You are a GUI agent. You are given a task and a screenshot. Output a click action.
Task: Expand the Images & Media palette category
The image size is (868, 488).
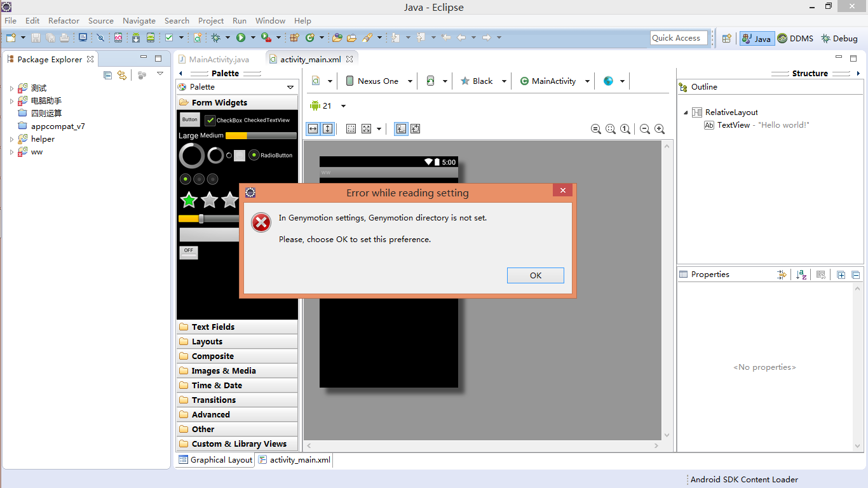tap(237, 370)
